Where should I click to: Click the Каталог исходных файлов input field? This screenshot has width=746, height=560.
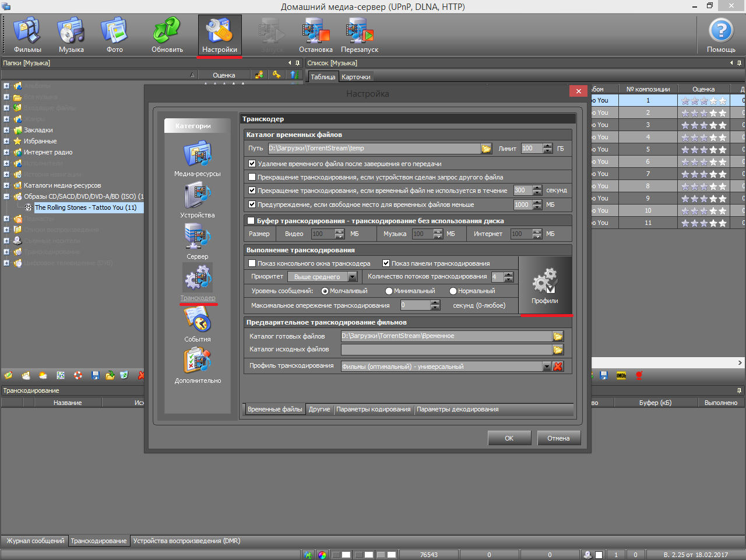pyautogui.click(x=446, y=350)
